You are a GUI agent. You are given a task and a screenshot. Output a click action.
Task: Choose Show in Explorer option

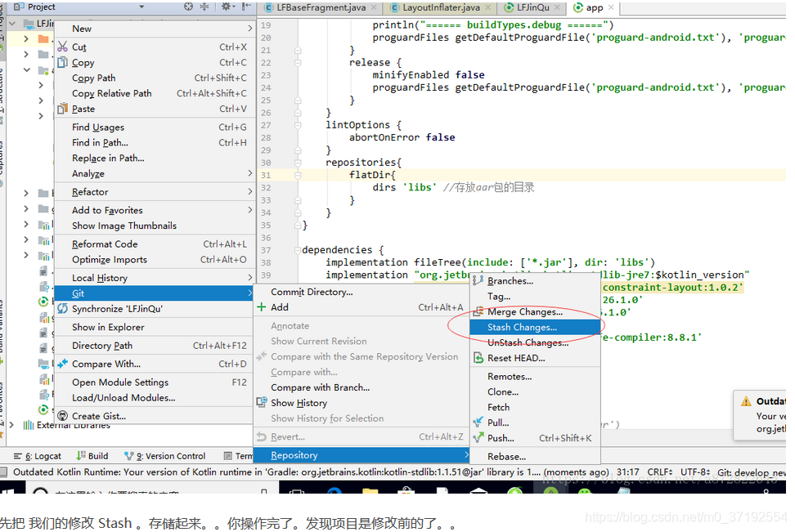(x=154, y=327)
